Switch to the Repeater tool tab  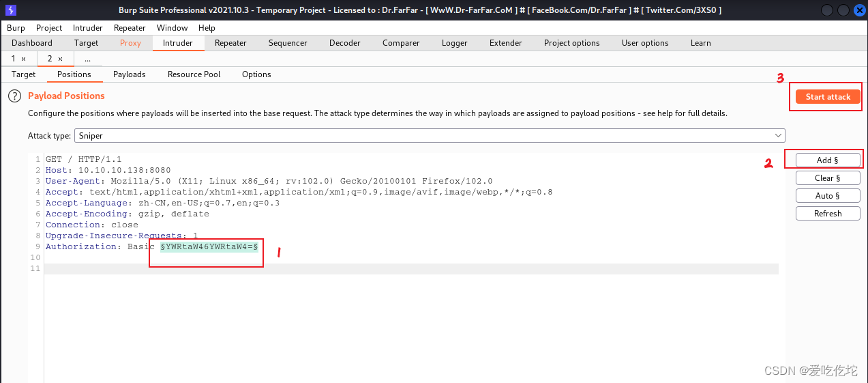230,43
